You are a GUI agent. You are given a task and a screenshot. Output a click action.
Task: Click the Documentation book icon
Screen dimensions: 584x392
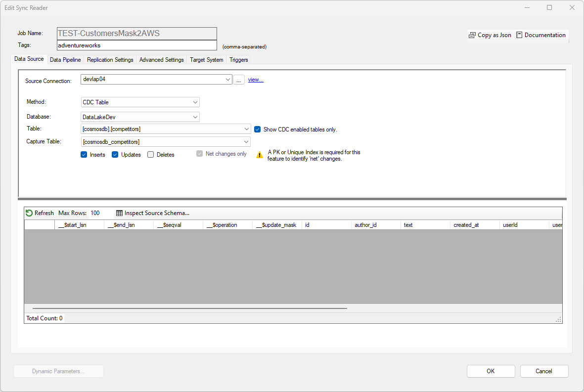[519, 35]
